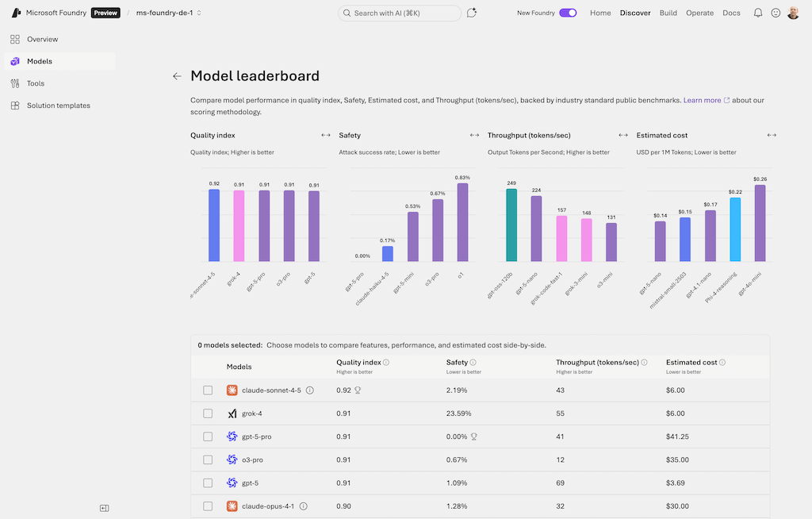This screenshot has width=812, height=519.
Task: Toggle the New Foundry switch
Action: 568,13
